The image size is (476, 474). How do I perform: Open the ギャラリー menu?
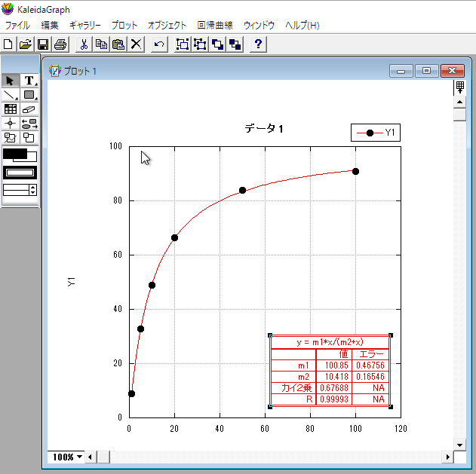[85, 25]
